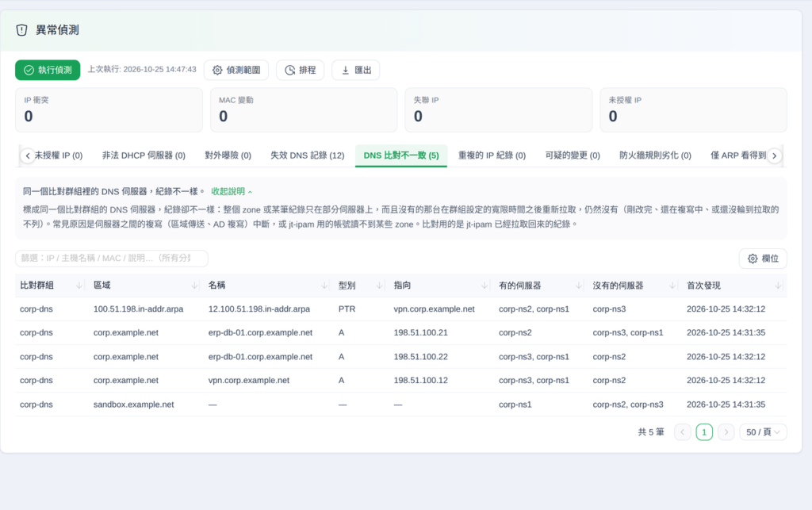Go to the next page arrow
Screen dimensions: 812x510
click(x=726, y=431)
